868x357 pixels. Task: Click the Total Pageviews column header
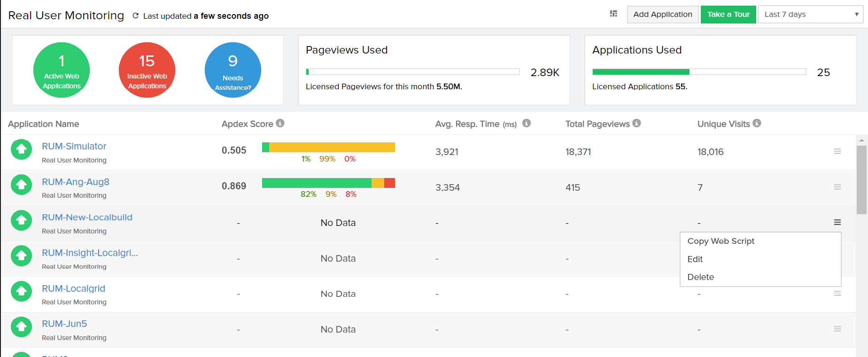(597, 124)
